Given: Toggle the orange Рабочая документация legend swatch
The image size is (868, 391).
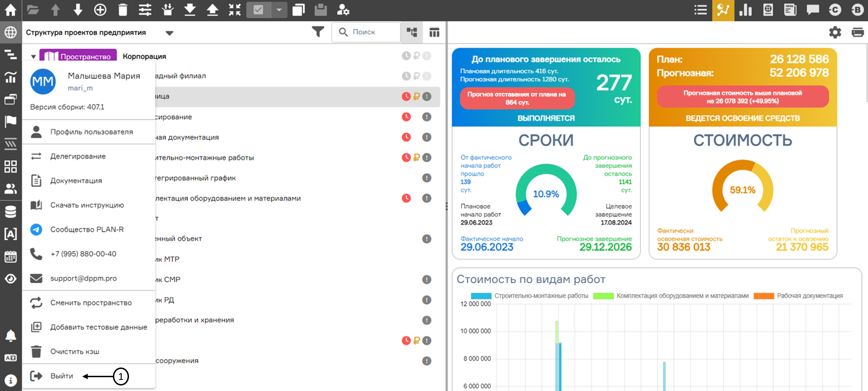Looking at the screenshot, I should pyautogui.click(x=764, y=296).
